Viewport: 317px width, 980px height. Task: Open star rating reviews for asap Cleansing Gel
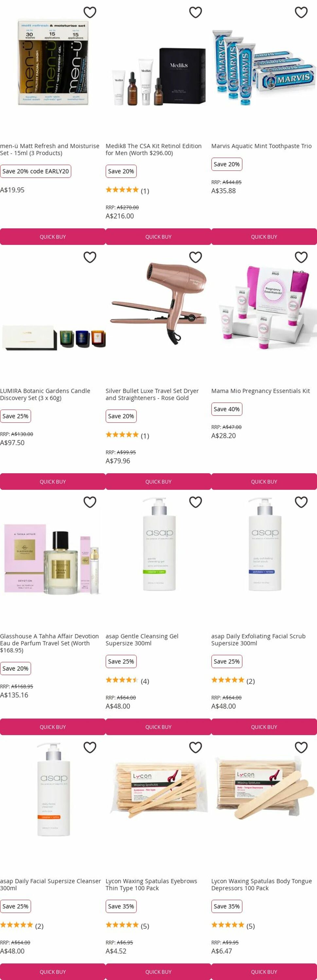point(127,681)
